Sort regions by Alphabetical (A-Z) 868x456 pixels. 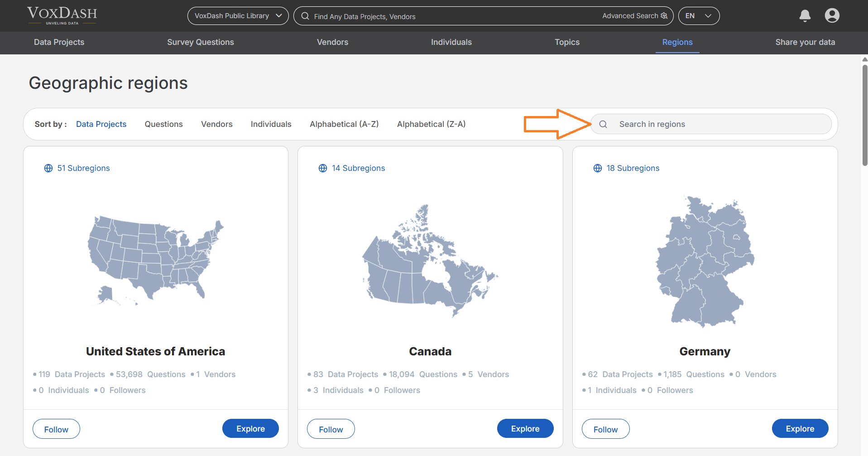point(344,124)
